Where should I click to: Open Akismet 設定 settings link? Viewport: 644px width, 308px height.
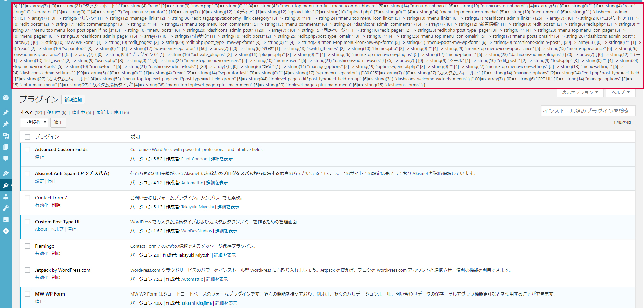click(39, 181)
